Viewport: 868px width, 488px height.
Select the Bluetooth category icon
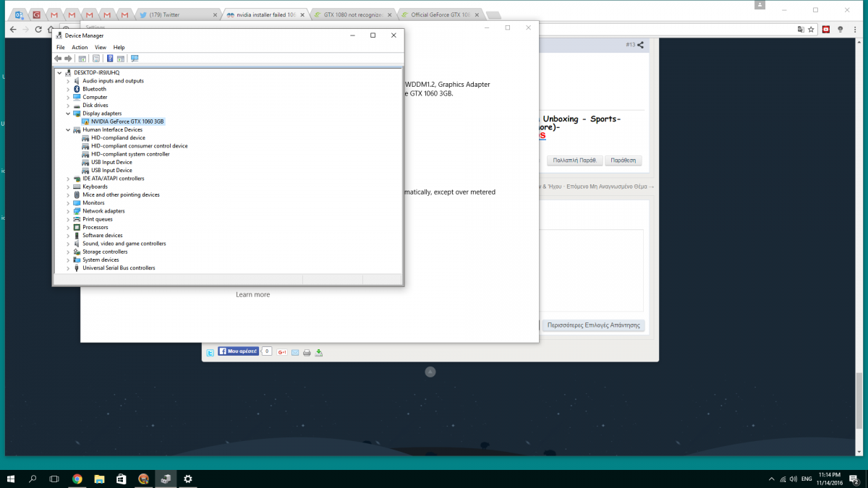(77, 89)
